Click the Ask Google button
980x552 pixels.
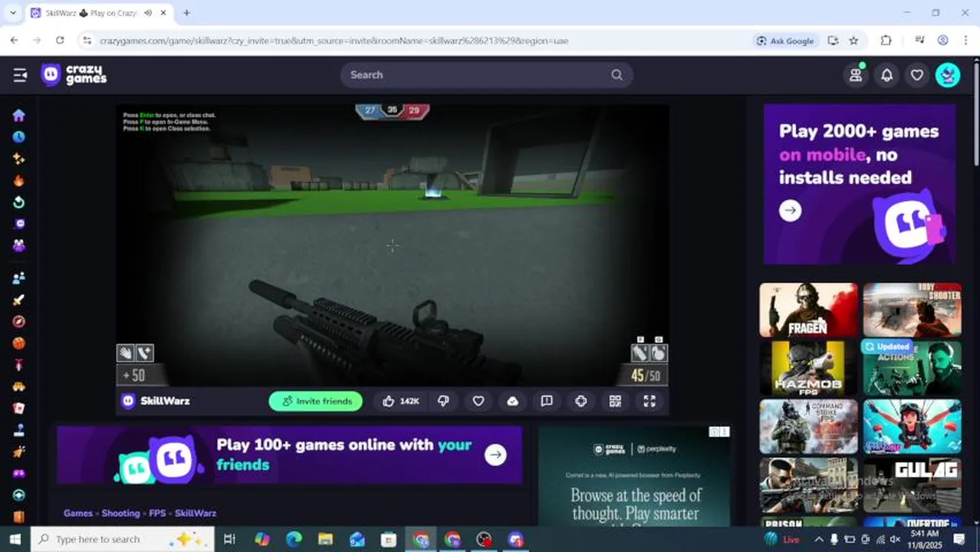coord(785,41)
